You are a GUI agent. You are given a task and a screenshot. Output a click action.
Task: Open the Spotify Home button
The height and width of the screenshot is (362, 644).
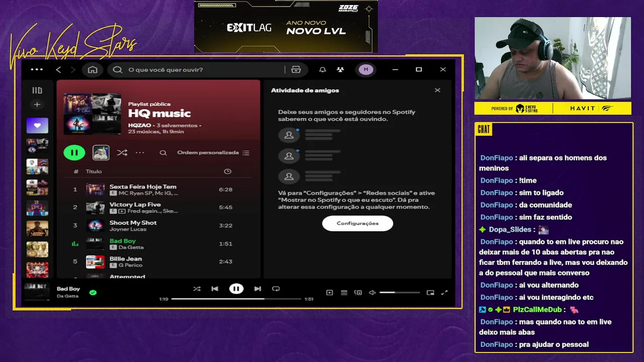tap(93, 69)
